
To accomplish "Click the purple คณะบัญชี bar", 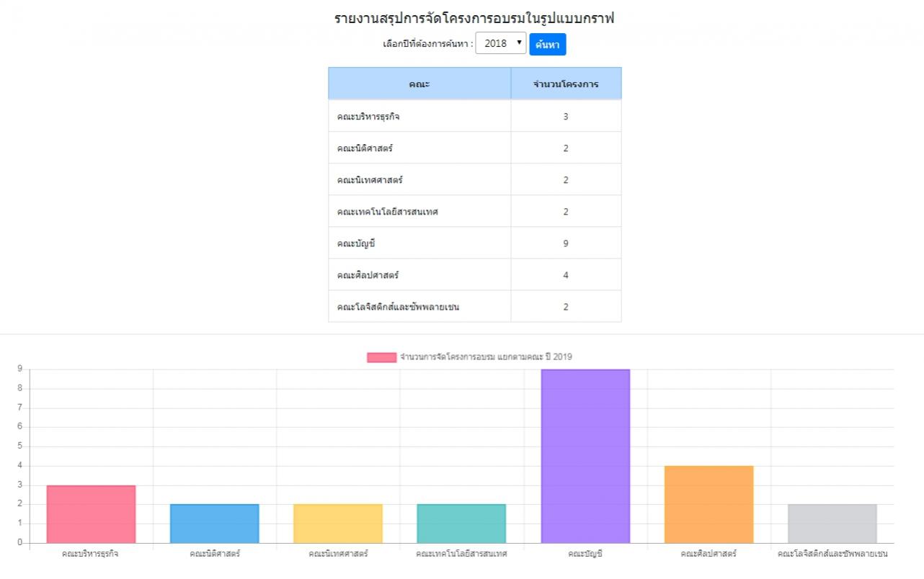I will click(585, 456).
